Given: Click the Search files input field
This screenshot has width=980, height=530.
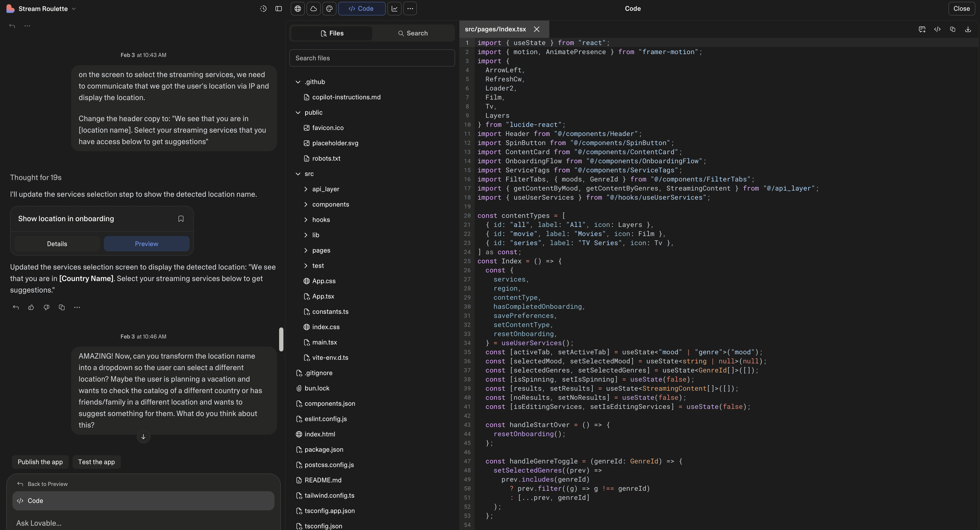Looking at the screenshot, I should tap(372, 58).
